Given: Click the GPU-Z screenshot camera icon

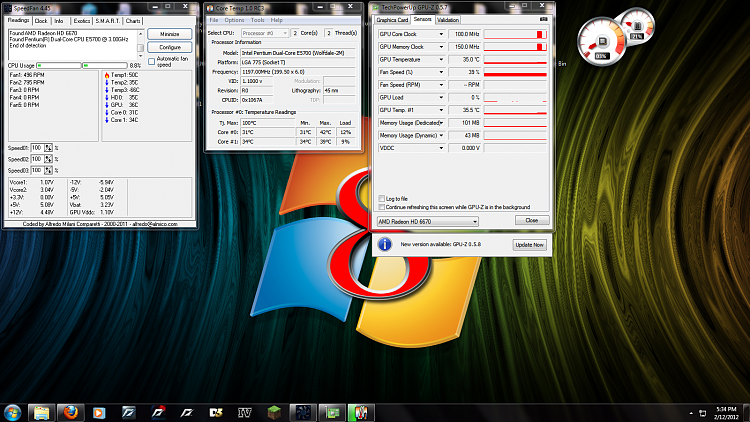Looking at the screenshot, I should click(543, 19).
